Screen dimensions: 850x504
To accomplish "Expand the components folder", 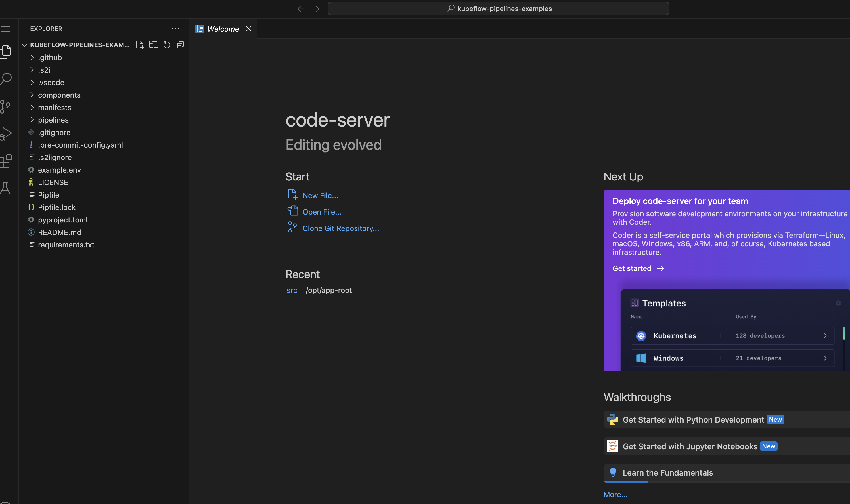I will 59,95.
